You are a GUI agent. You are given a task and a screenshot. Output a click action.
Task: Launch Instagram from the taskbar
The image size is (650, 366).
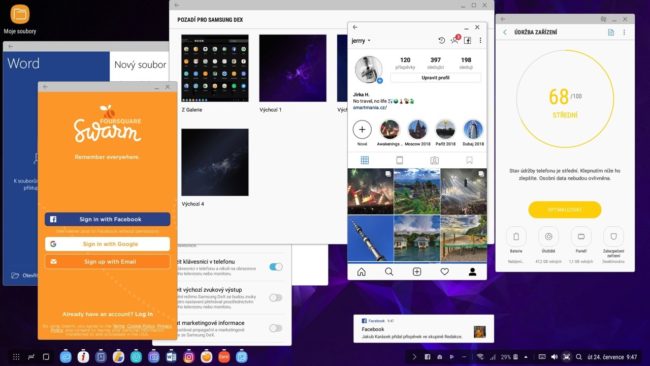click(189, 356)
